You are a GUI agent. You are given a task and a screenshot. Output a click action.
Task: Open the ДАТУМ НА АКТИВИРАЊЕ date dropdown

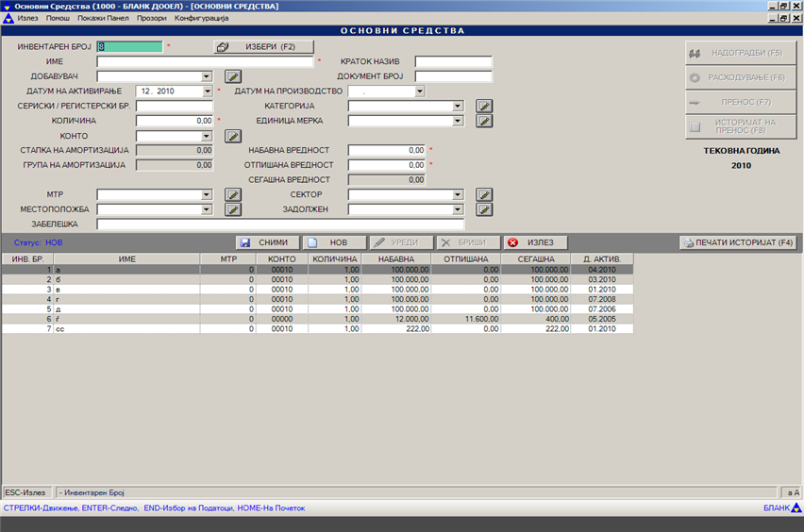click(207, 91)
